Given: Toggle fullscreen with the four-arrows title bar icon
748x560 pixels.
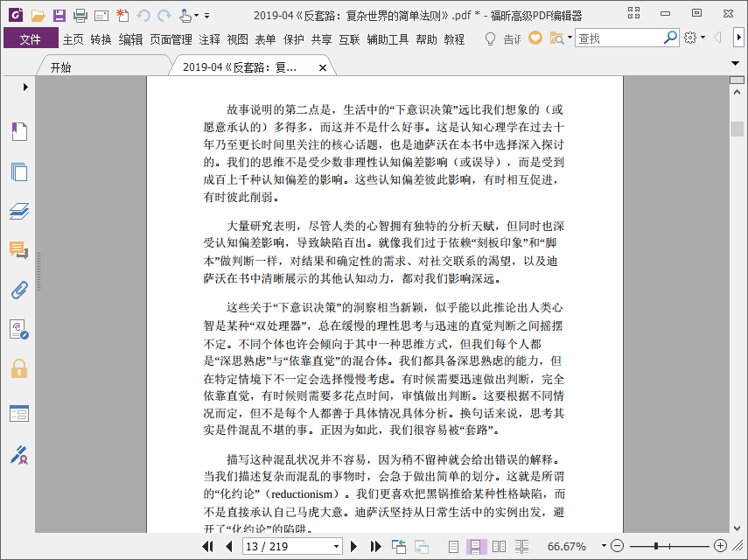Looking at the screenshot, I should [x=634, y=13].
